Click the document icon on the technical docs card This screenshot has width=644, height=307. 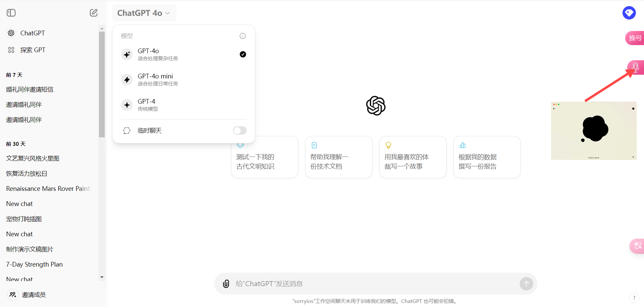[x=314, y=145]
